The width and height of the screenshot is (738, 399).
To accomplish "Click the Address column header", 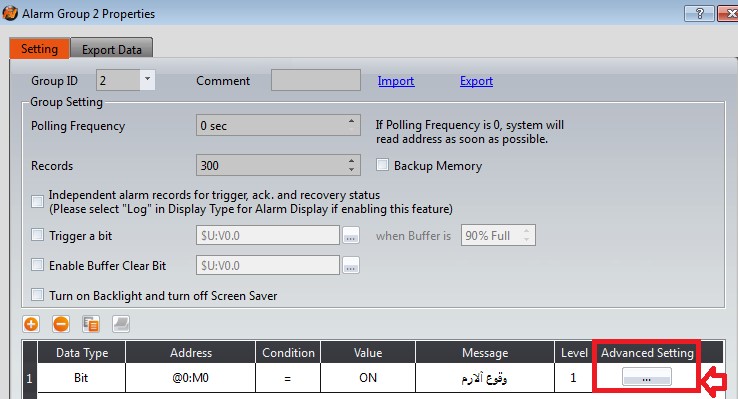I will pyautogui.click(x=191, y=352).
